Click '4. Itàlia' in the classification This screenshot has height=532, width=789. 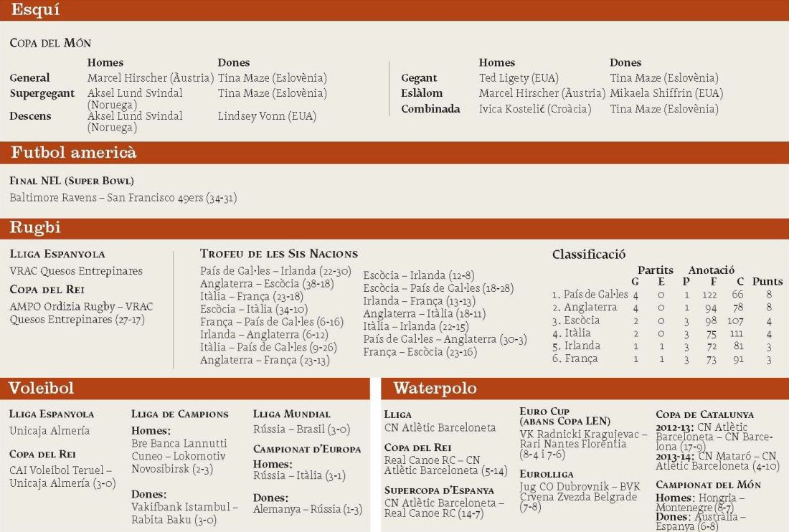click(571, 333)
